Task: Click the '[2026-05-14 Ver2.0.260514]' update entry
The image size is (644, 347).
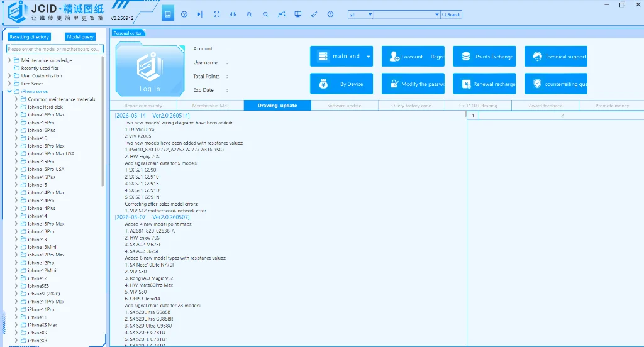Action: pyautogui.click(x=152, y=116)
